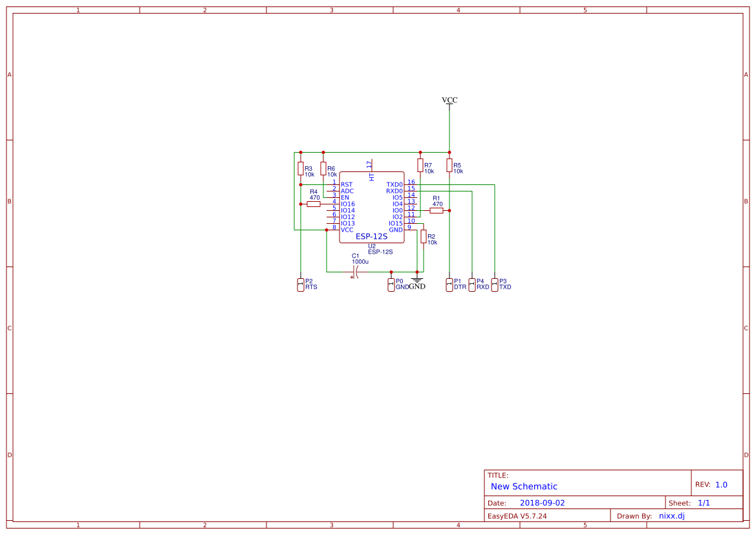Select the VCC power symbol

pyautogui.click(x=449, y=101)
